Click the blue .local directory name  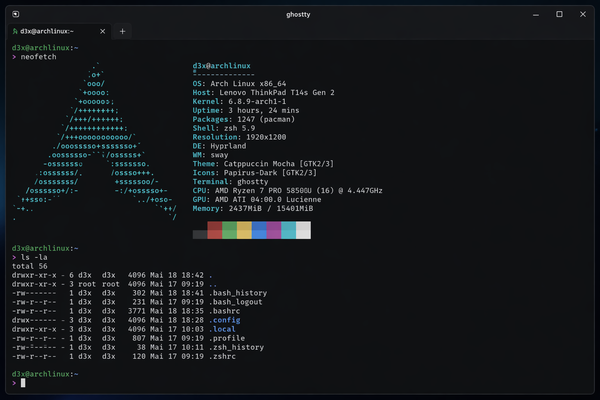[x=222, y=329]
